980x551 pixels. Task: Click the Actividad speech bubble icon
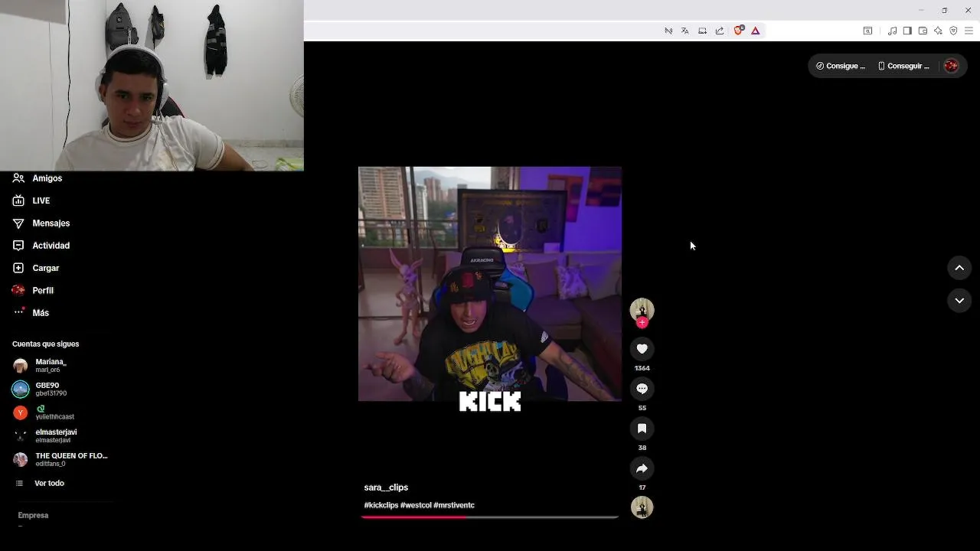(18, 246)
